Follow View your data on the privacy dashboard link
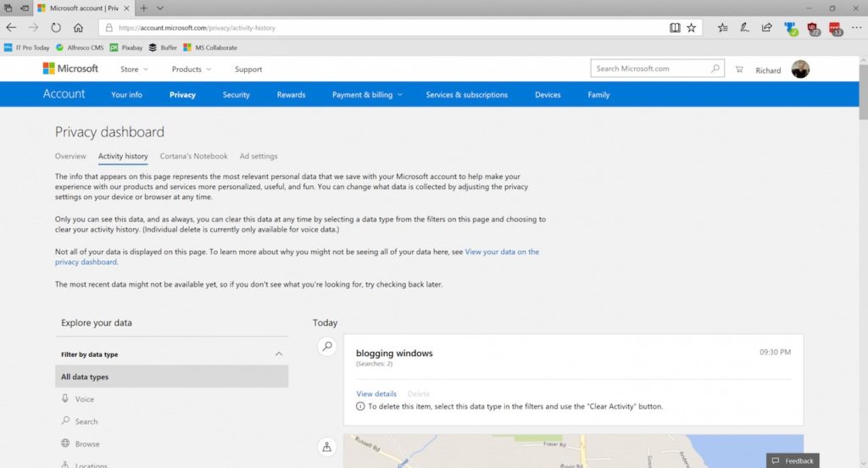Viewport: 868px width, 468px height. tap(502, 252)
